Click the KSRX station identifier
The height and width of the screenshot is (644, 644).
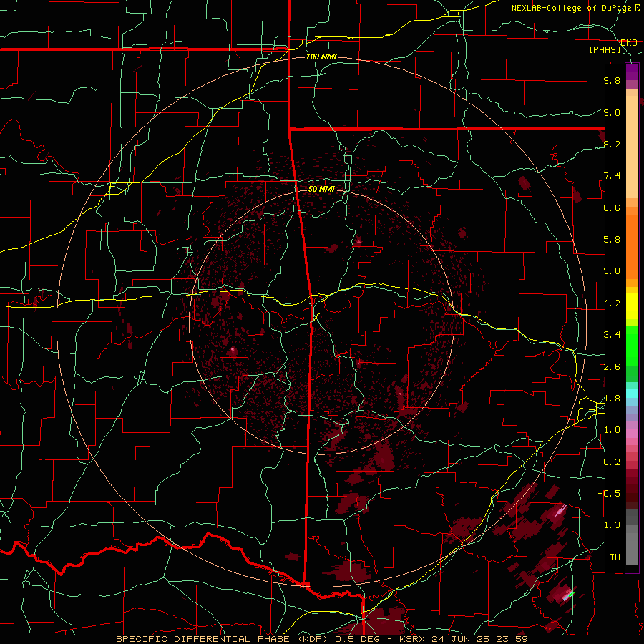pos(414,639)
